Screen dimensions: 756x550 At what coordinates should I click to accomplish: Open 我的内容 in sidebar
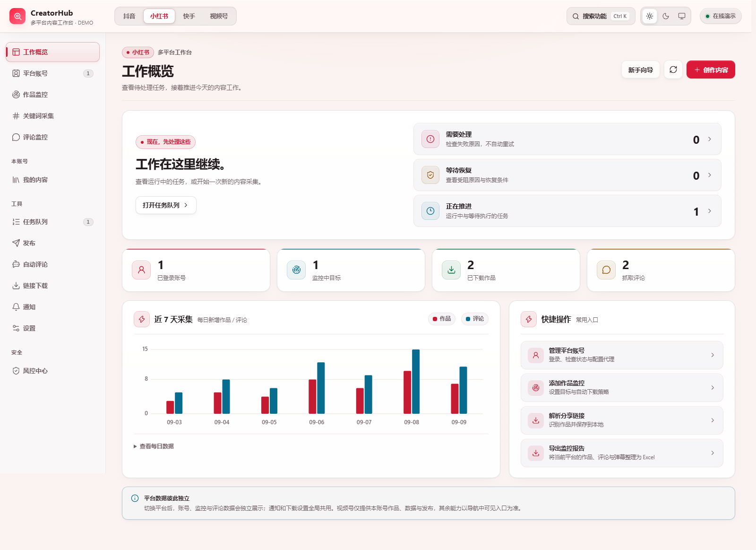(x=52, y=180)
